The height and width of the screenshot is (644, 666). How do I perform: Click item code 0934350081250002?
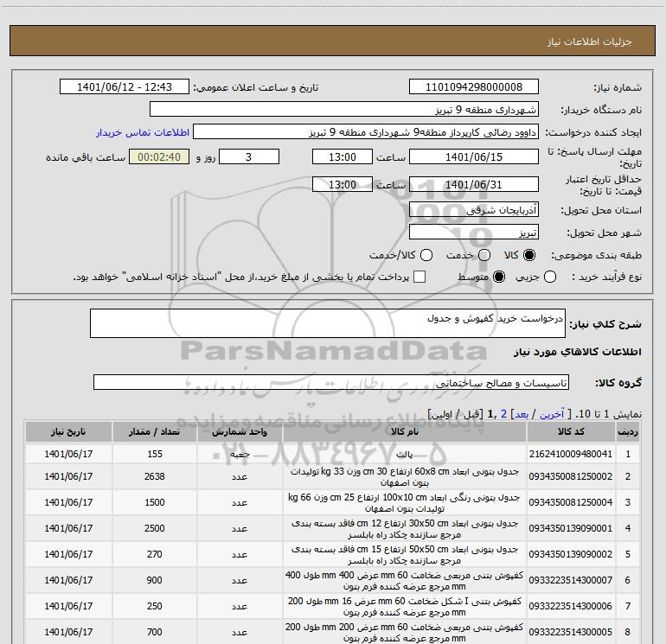tap(571, 476)
